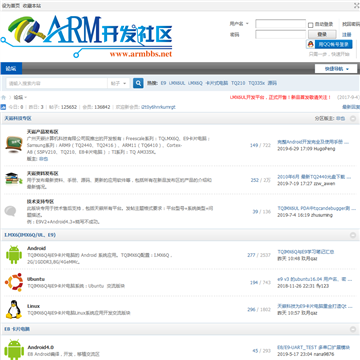Click hot keyword I.MX6Q

click(195, 83)
